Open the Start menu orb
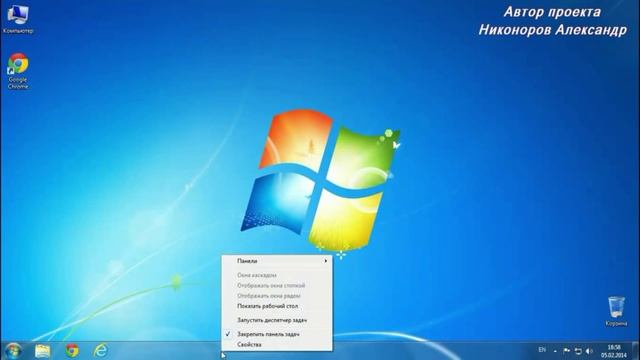The width and height of the screenshot is (640, 360). (13, 351)
